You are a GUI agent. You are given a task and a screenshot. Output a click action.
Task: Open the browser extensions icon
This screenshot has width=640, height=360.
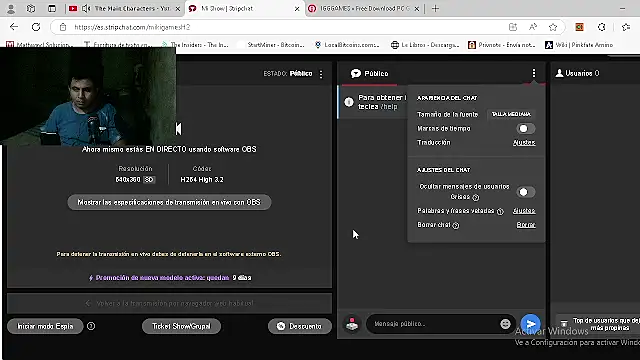click(602, 27)
